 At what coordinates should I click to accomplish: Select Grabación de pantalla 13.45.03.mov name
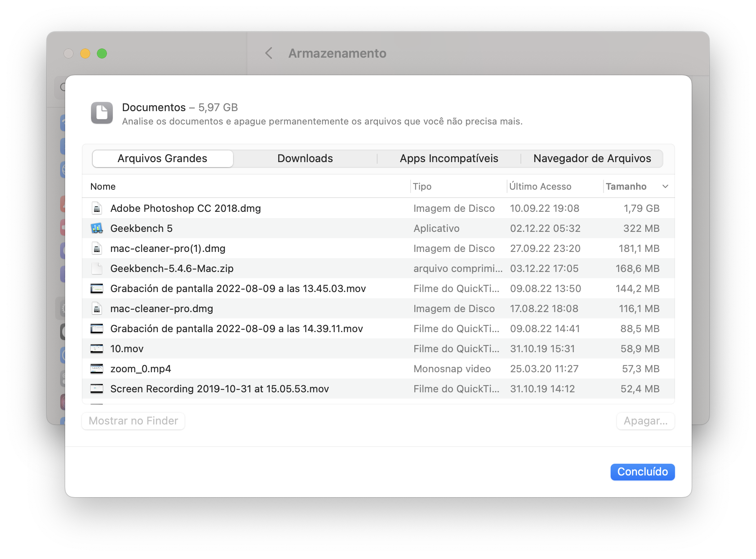click(238, 288)
